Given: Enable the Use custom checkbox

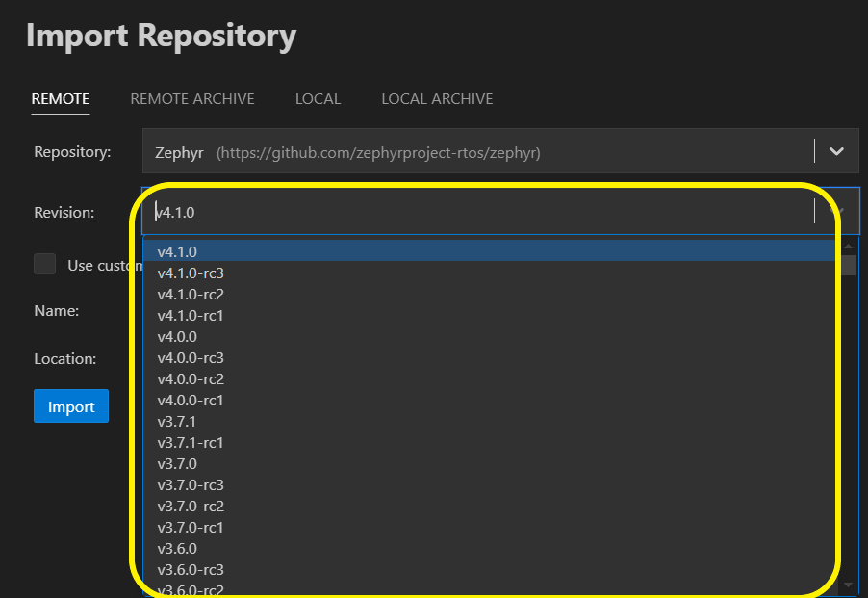Looking at the screenshot, I should click(x=44, y=263).
